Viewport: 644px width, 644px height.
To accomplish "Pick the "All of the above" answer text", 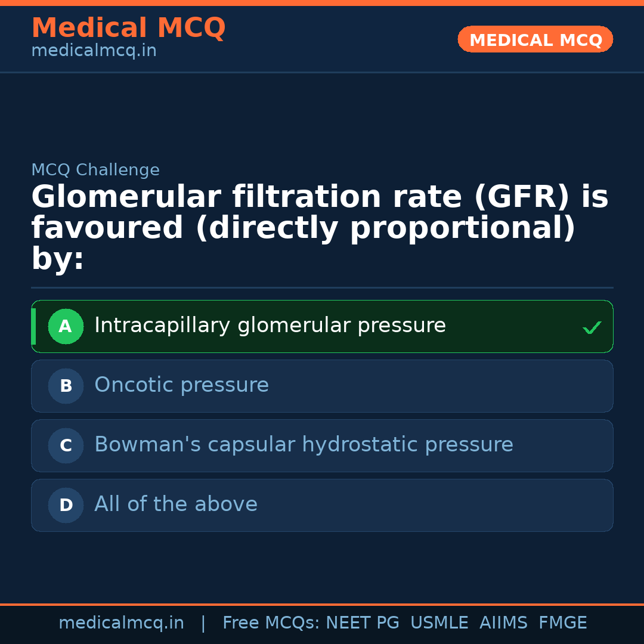I will tap(176, 504).
